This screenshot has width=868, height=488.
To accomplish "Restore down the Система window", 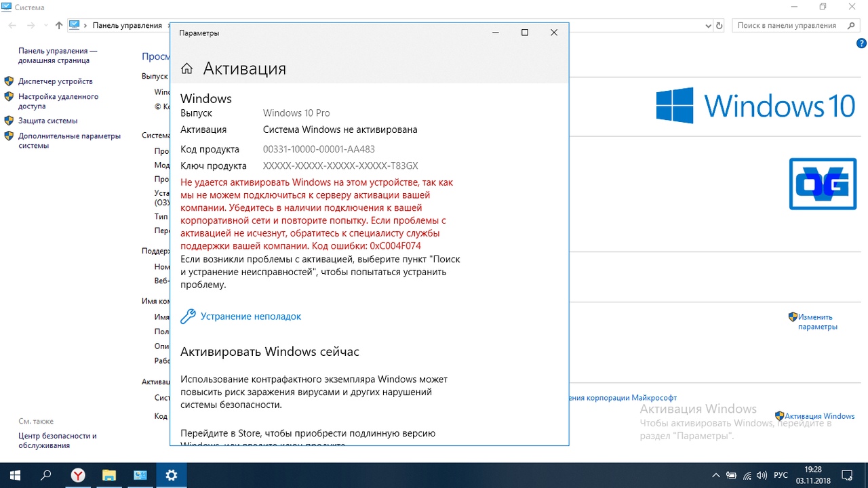I will click(x=823, y=7).
